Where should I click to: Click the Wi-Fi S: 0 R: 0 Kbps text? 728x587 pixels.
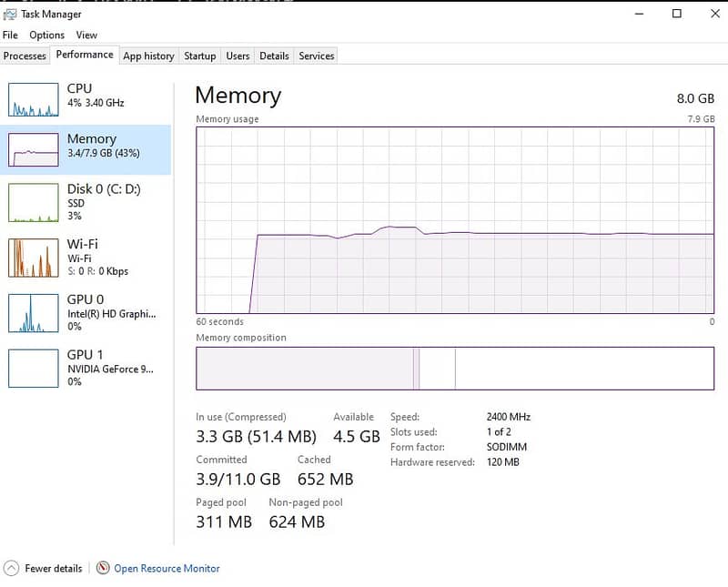tap(98, 271)
